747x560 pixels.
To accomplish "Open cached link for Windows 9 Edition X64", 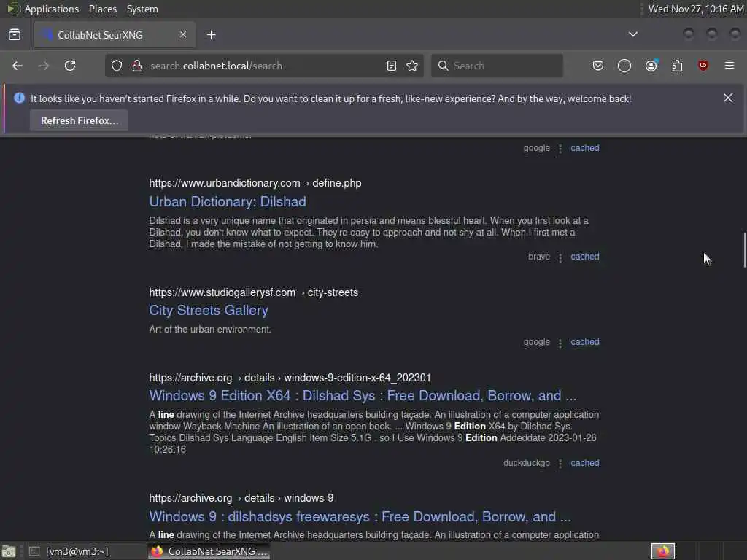I will tap(585, 463).
